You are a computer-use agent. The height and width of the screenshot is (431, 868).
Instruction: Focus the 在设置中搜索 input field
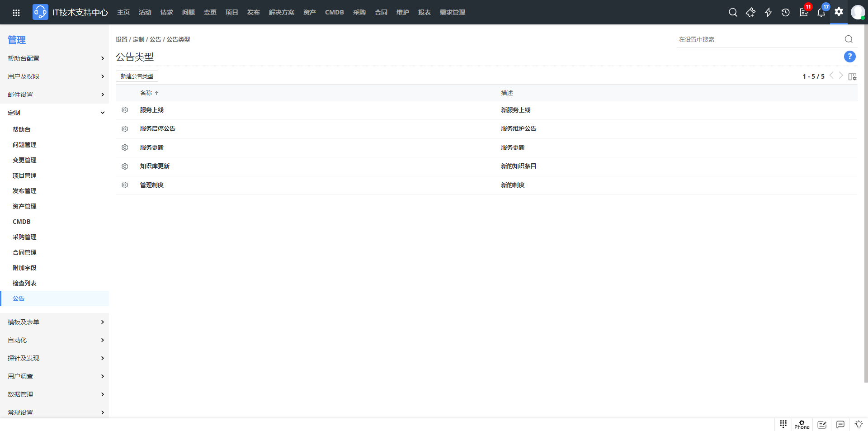pos(759,39)
